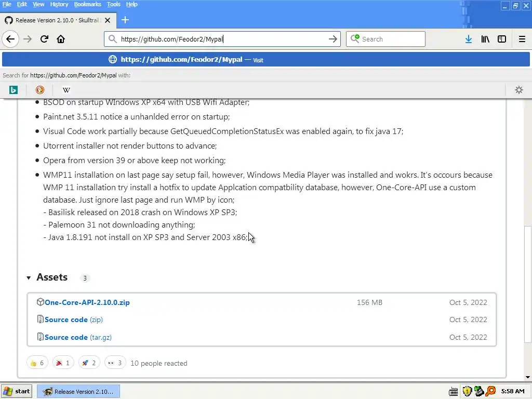The width and height of the screenshot is (532, 399).
Task: Click the on-screen keyboard tray icon
Action: pyautogui.click(x=453, y=392)
